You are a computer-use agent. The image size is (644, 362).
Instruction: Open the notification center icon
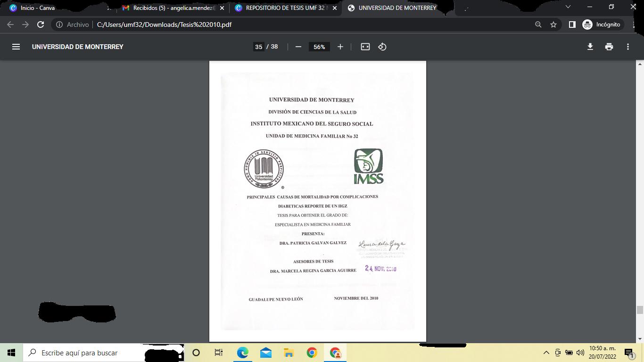pos(629,353)
